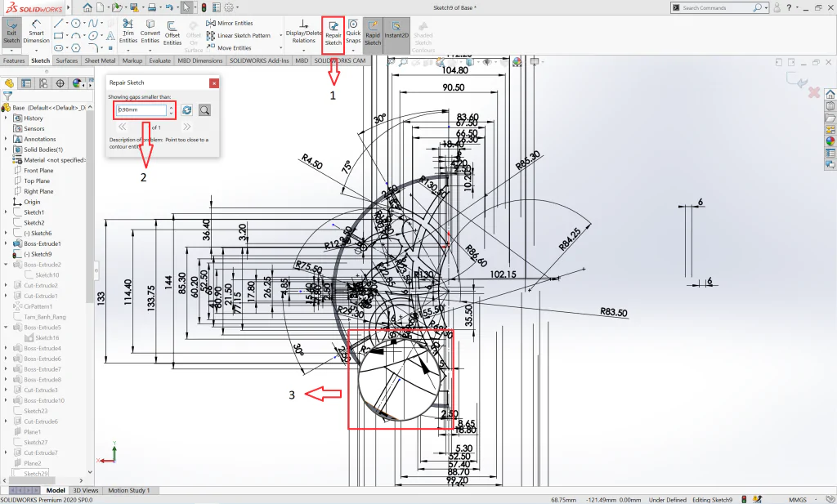Image resolution: width=837 pixels, height=504 pixels.
Task: Click the Edit Appearance icon in view toolbar
Action: [x=517, y=62]
